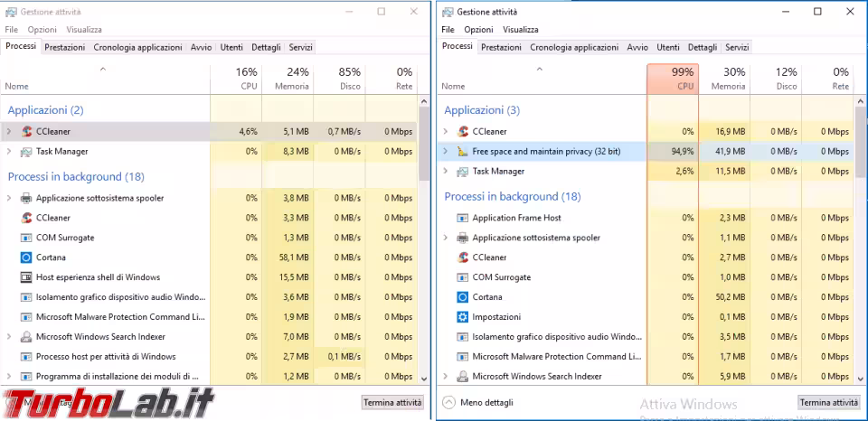The width and height of the screenshot is (868, 421).
Task: Click the CCleaner icon in the left window's Applicazioni list
Action: [26, 132]
